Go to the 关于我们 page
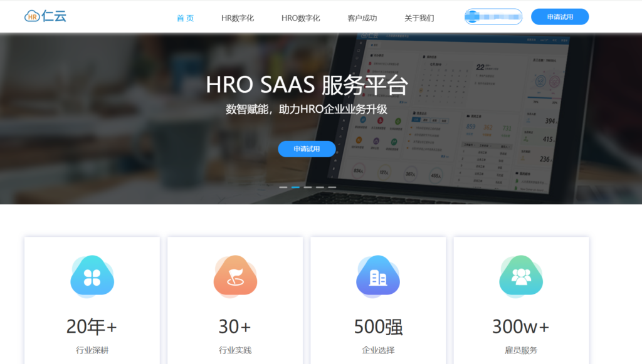The width and height of the screenshot is (642, 364). tap(419, 18)
